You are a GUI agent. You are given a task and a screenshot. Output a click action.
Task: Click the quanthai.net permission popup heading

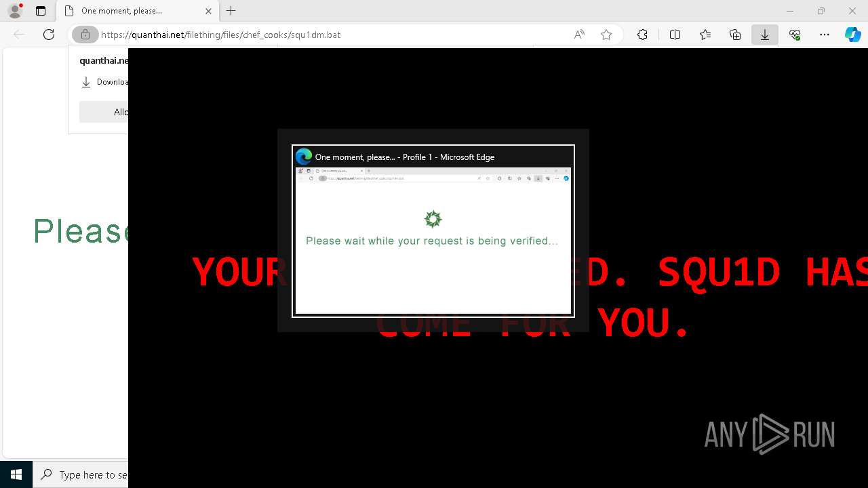[x=104, y=60]
